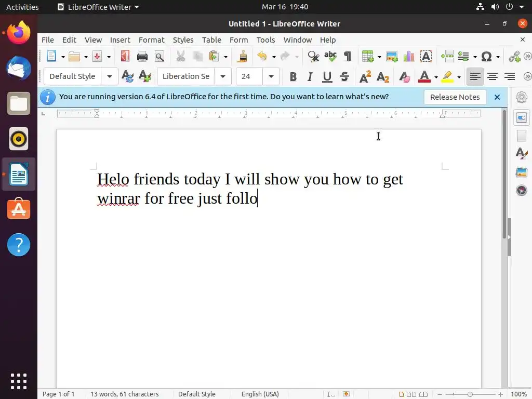Open the Edit menu
This screenshot has width=532, height=399.
[69, 39]
